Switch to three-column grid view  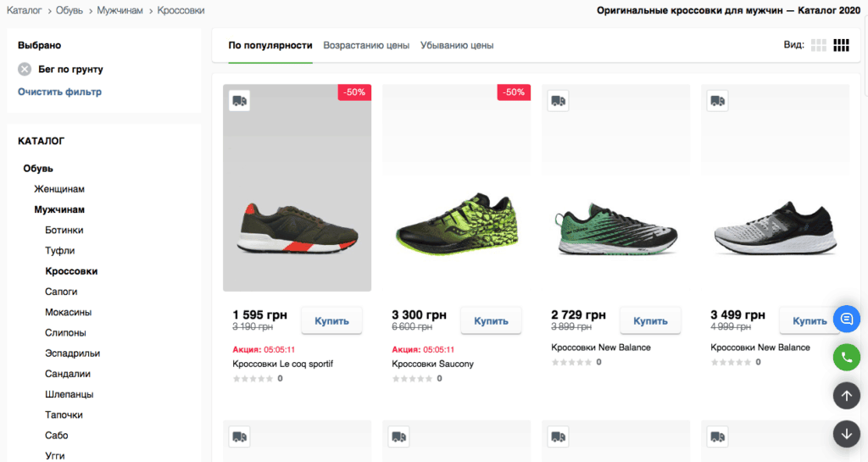[x=818, y=46]
